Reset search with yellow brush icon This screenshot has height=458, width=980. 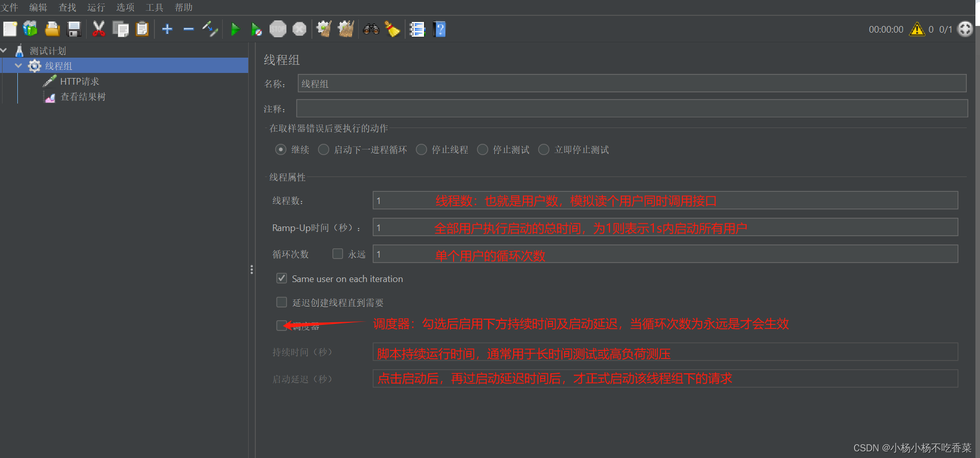392,29
